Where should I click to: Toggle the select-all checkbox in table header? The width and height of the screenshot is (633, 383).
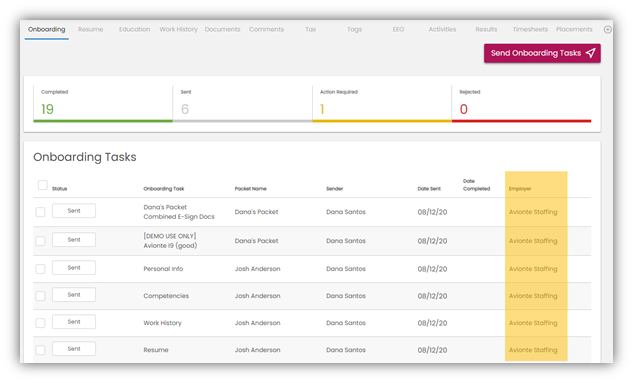pyautogui.click(x=42, y=185)
